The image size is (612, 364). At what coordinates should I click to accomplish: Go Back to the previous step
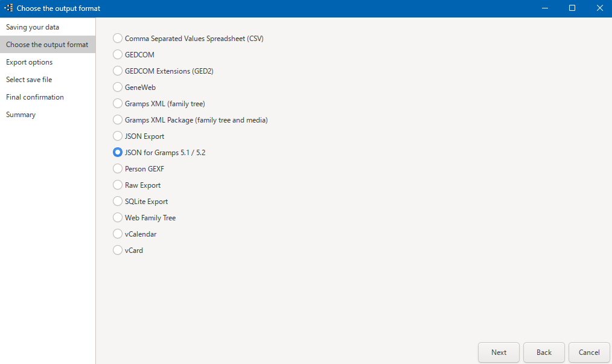click(x=544, y=353)
